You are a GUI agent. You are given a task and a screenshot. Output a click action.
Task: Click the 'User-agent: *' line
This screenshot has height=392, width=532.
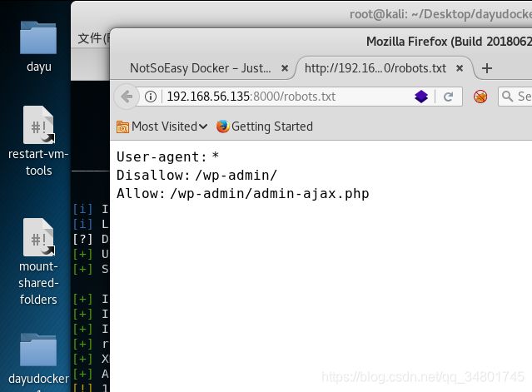tap(167, 156)
